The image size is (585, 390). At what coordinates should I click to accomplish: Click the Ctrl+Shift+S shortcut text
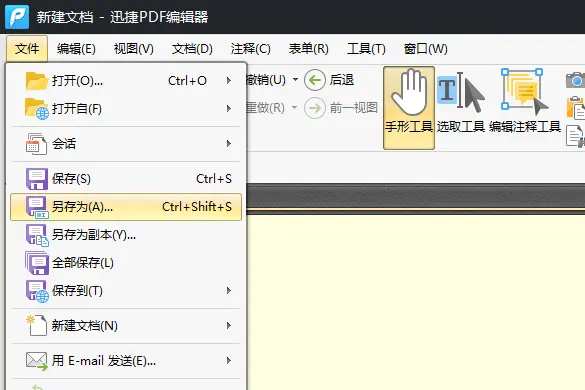pyautogui.click(x=197, y=207)
